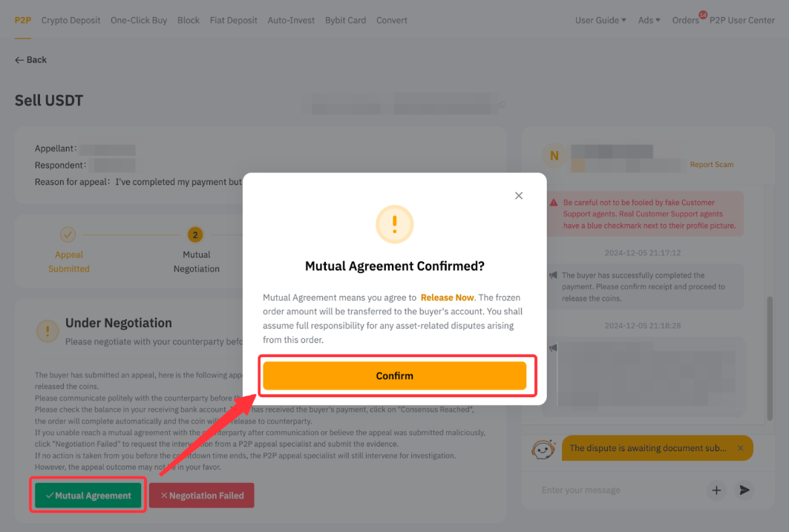Click the Orders notification badge
Screen dimensions: 789x532
[703, 15]
